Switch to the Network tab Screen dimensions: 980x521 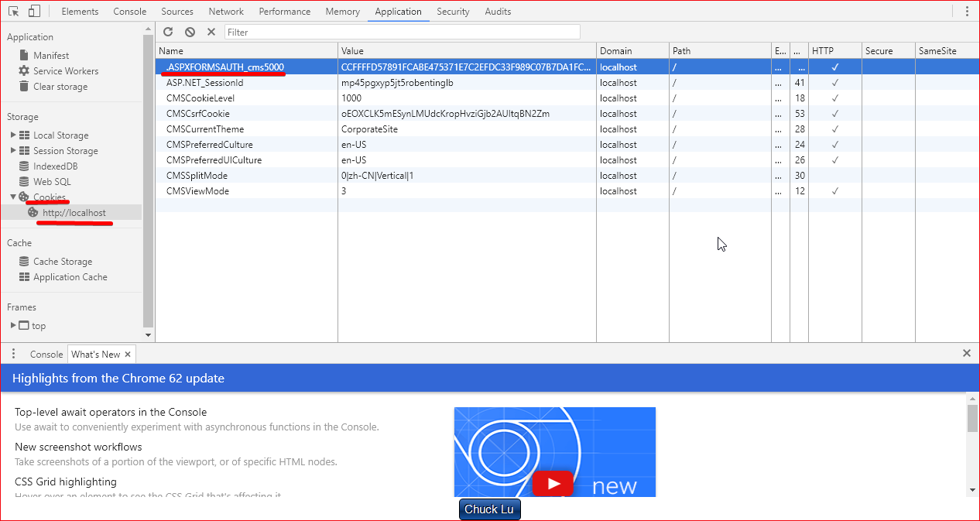[226, 12]
